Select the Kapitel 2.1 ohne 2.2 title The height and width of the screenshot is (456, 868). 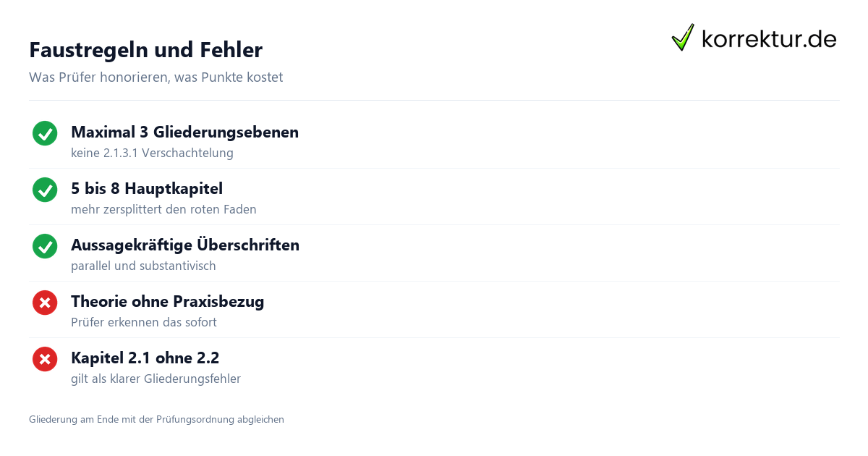coord(145,358)
